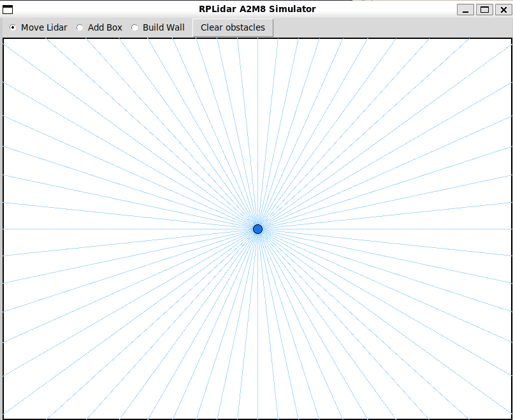Close the RPLidar A2M8 Simulator window
The width and height of the screenshot is (513, 420).
tap(503, 10)
